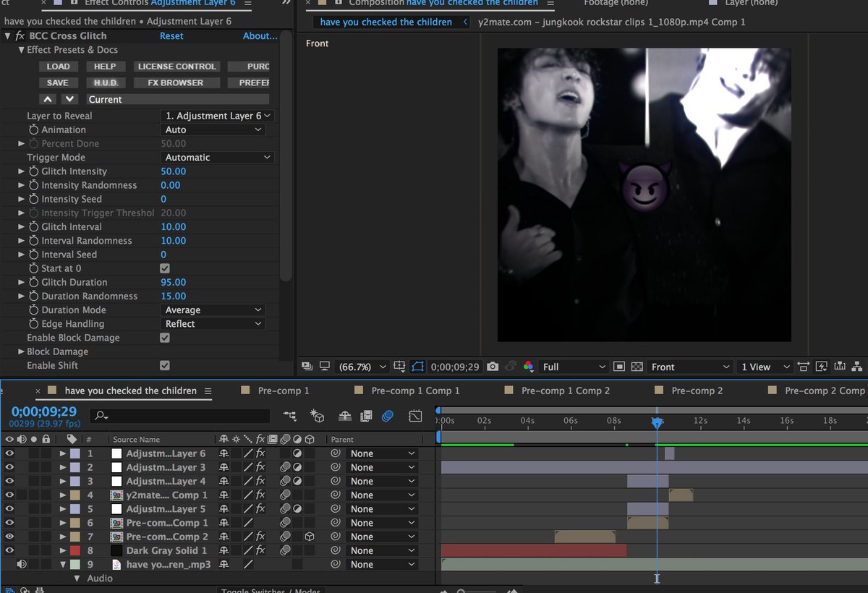Screen dimensions: 868x593
Task: Enable frame blending icon in timeline
Action: tap(367, 416)
